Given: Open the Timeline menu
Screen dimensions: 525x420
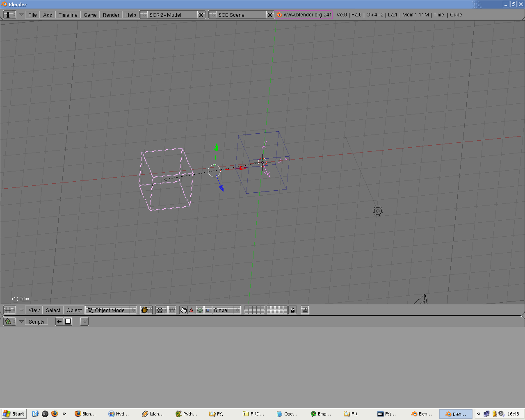Looking at the screenshot, I should (x=68, y=15).
